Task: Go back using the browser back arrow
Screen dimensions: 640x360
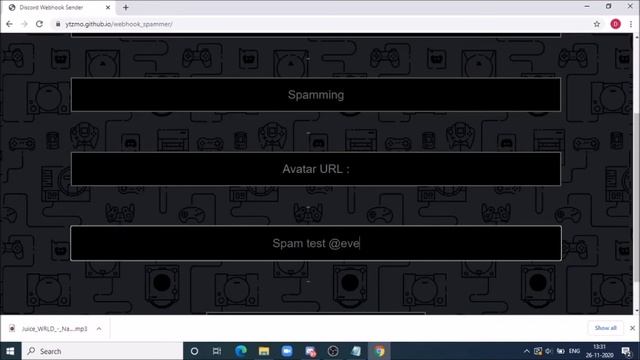Action: pos(9,24)
